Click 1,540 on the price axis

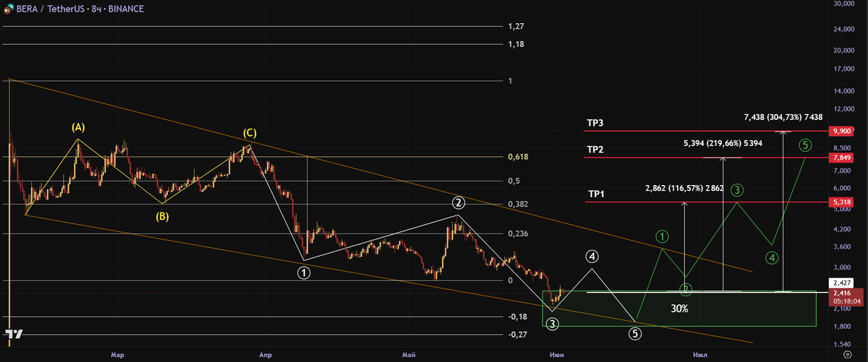[842, 344]
